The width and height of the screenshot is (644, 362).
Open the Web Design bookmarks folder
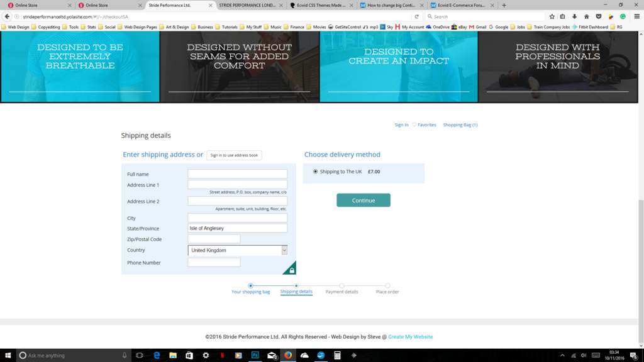pos(15,27)
